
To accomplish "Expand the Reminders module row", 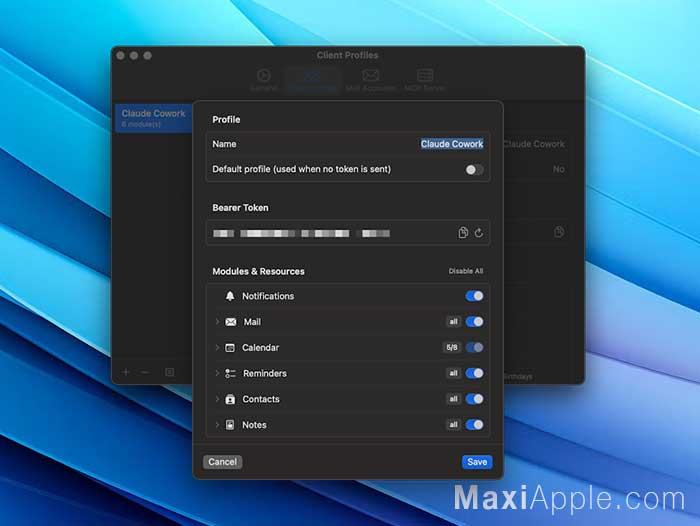I will pyautogui.click(x=217, y=373).
